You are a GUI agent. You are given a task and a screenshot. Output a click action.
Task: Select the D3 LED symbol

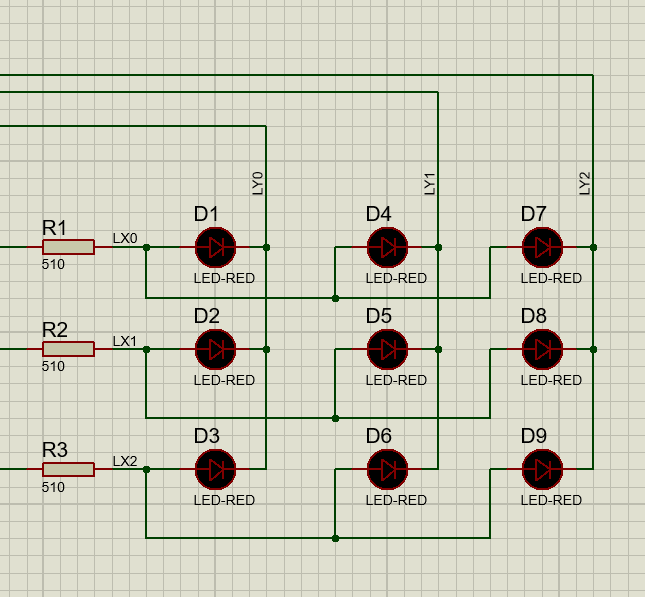coord(215,469)
